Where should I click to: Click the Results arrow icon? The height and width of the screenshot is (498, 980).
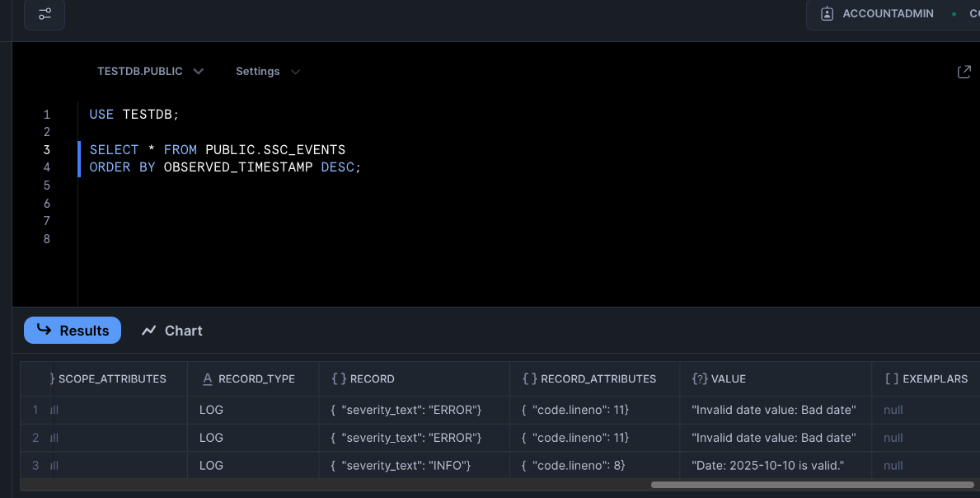[x=45, y=330]
